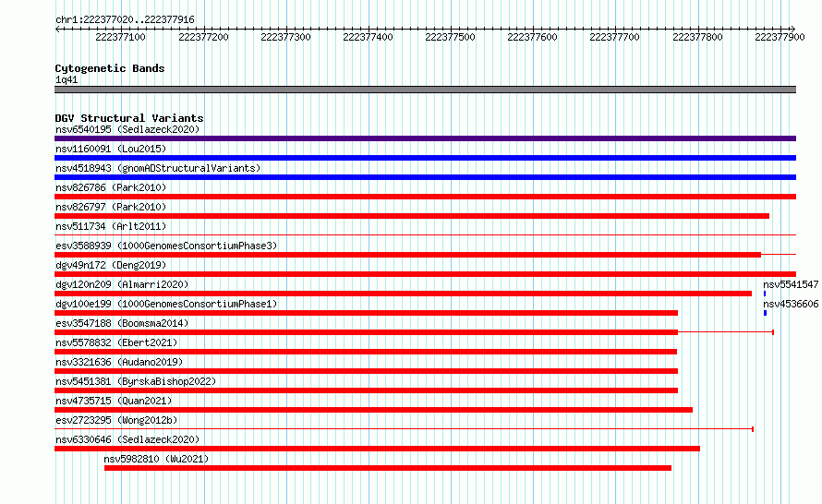Click the red nsv6330646 variant bar
The image size is (822, 504).
click(x=378, y=449)
